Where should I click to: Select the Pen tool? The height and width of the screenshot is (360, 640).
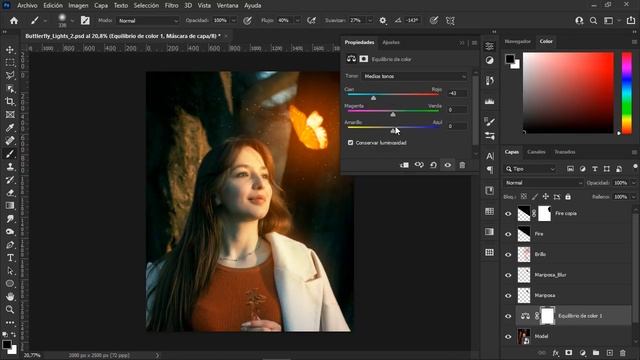coord(10,245)
